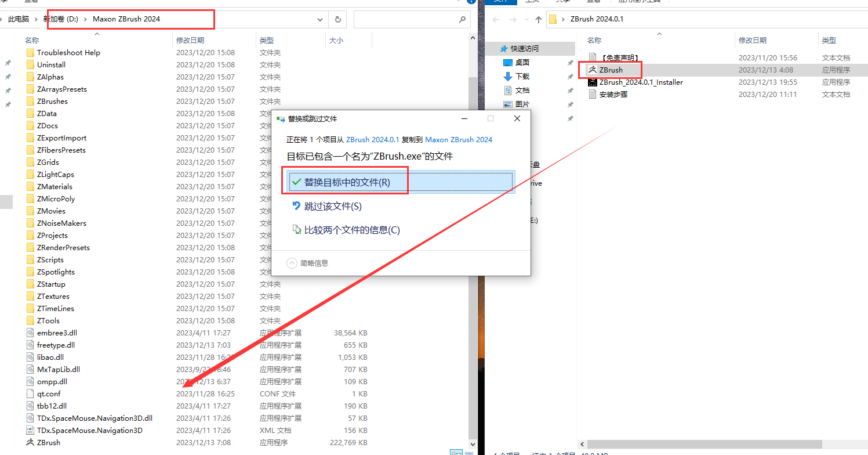
Task: Select the Uninstall folder
Action: [x=51, y=64]
